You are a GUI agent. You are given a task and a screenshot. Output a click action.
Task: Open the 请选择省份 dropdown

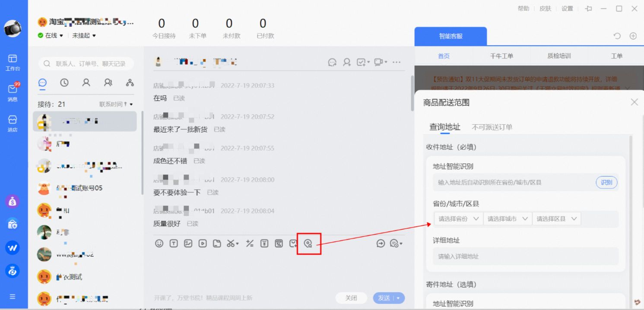(459, 219)
